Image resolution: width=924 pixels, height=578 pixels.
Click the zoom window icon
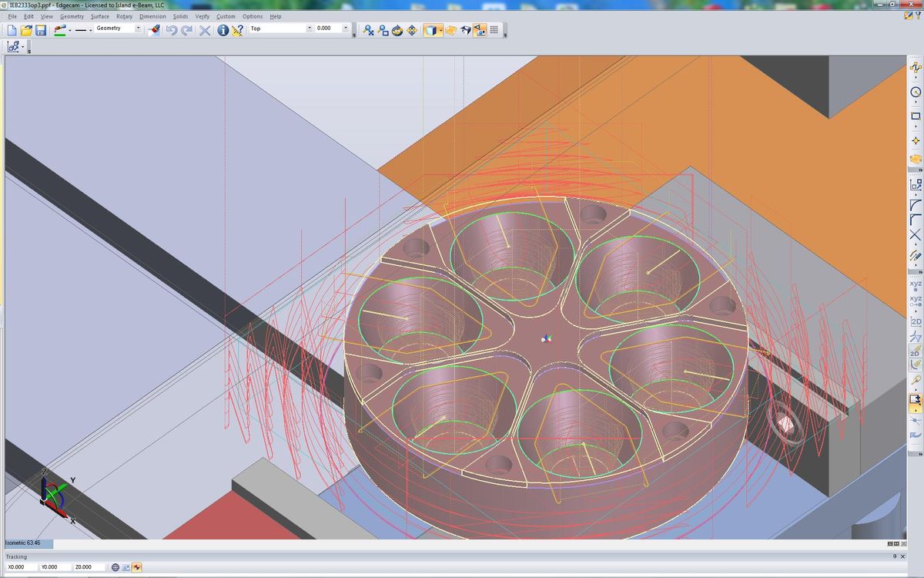[x=383, y=30]
